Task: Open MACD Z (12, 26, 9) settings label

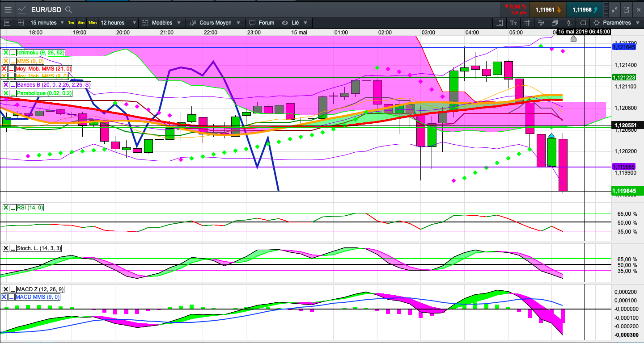Action: coord(41,289)
